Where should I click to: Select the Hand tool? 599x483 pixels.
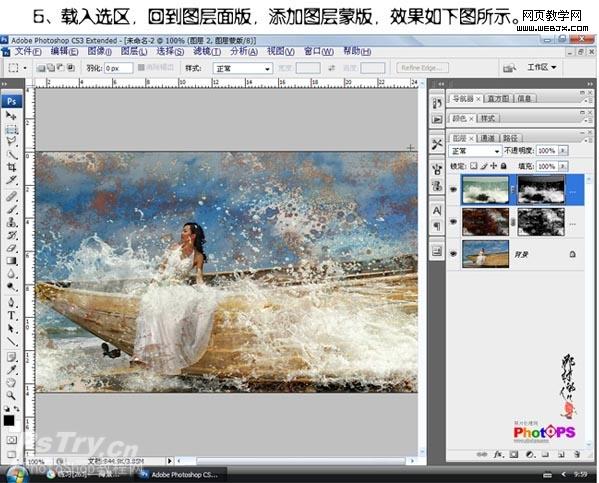point(11,383)
